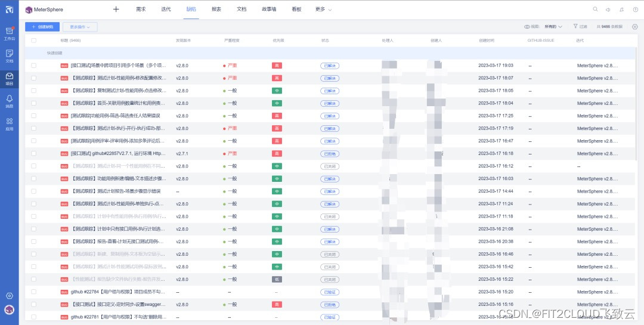Open bug titled 场景中跨项目引用多个场景

(119, 66)
